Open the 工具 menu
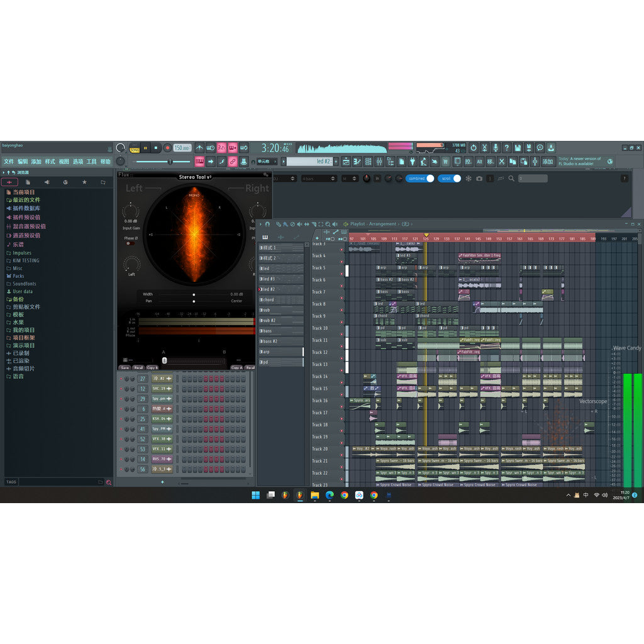Viewport: 644px width, 644px height. pos(92,162)
